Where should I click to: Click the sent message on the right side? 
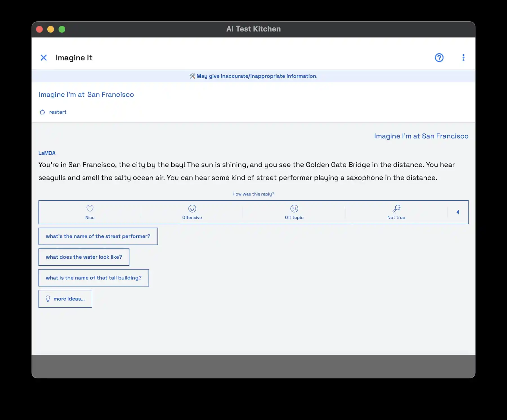[x=421, y=136]
